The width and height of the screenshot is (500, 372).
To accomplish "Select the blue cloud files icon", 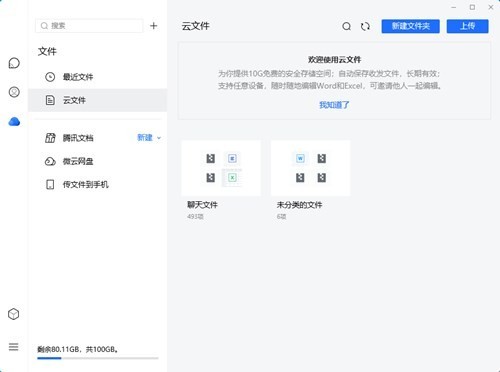I will [x=14, y=122].
